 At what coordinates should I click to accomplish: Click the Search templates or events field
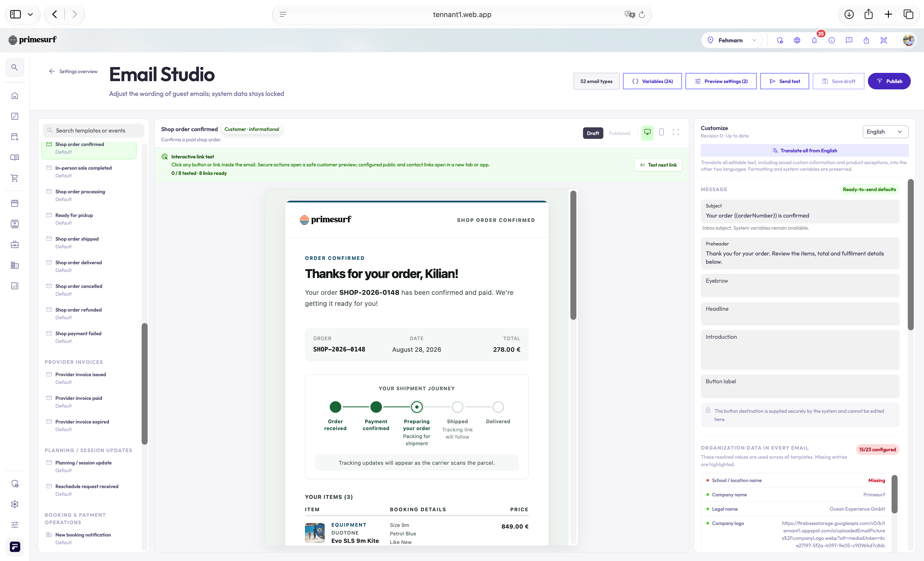coord(94,131)
